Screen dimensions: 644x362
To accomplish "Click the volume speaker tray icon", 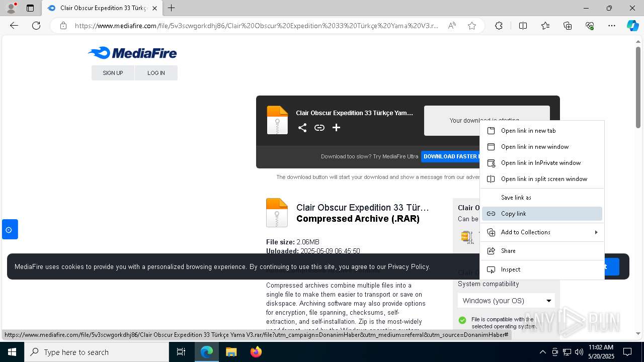I will (x=579, y=352).
